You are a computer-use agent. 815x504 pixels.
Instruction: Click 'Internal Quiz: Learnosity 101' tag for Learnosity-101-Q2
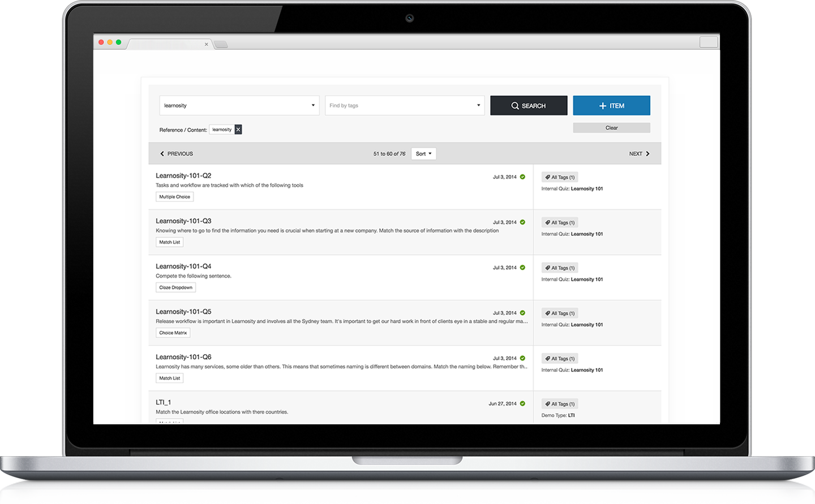[572, 189]
